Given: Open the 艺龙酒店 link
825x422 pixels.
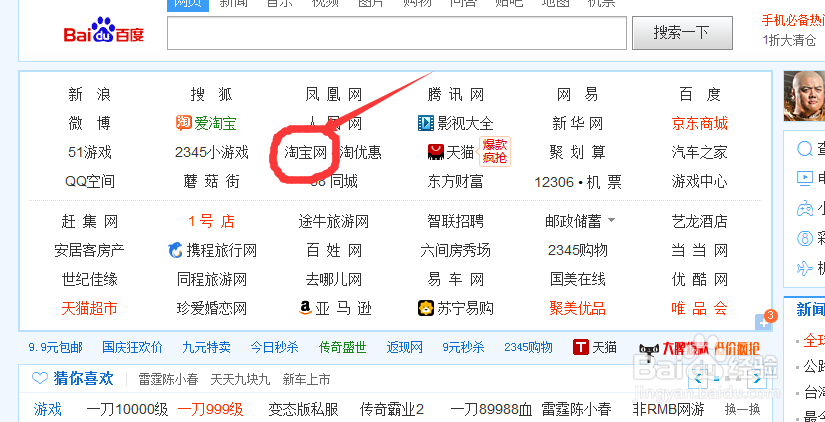Looking at the screenshot, I should [700, 222].
